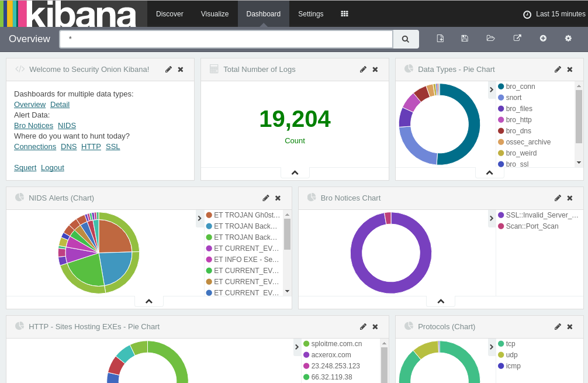This screenshot has width=588, height=383.
Task: Open a saved dashboard
Action: 490,37
